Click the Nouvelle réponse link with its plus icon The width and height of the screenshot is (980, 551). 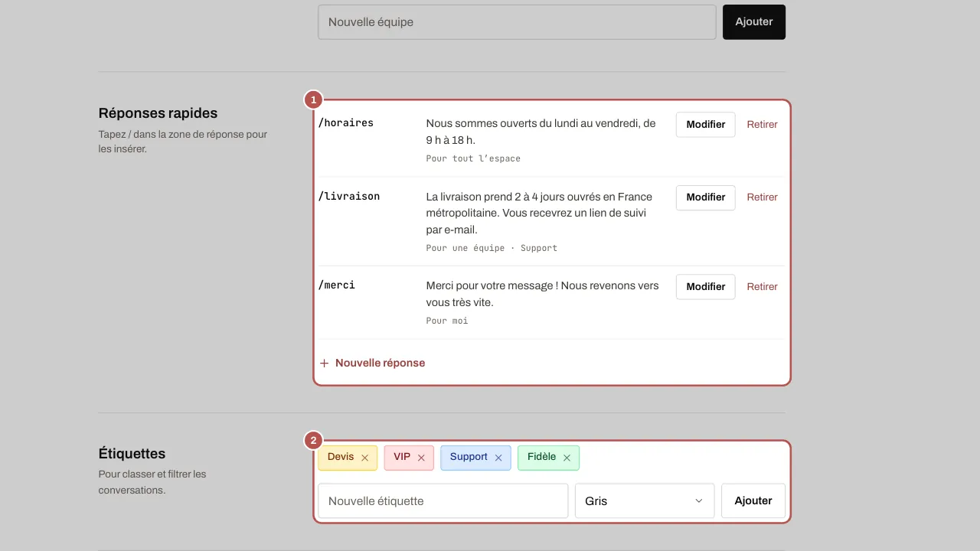372,363
